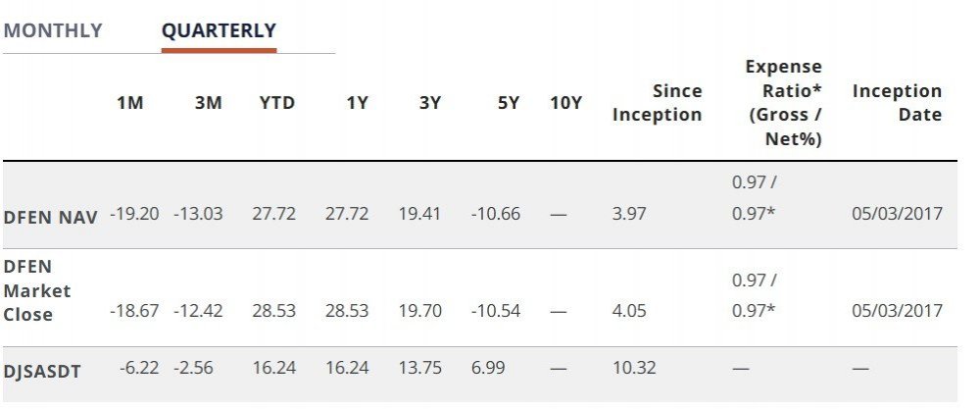Click the 3M column header

(x=208, y=103)
